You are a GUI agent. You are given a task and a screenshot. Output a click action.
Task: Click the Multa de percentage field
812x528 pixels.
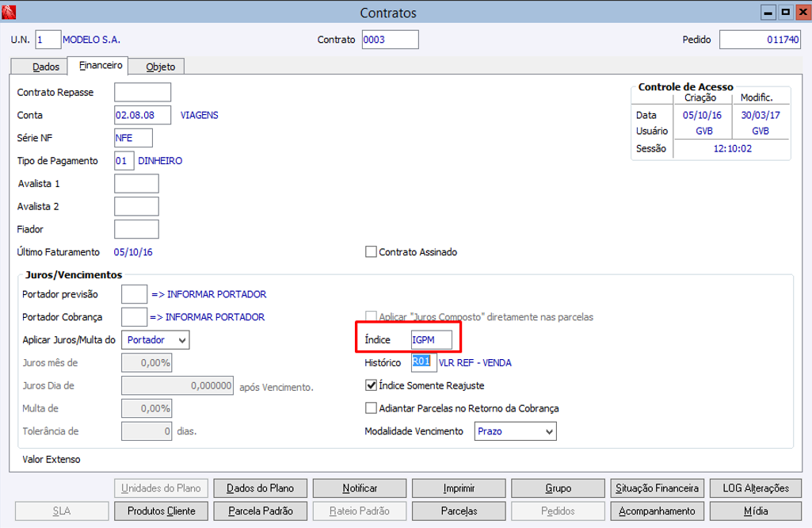pos(147,408)
